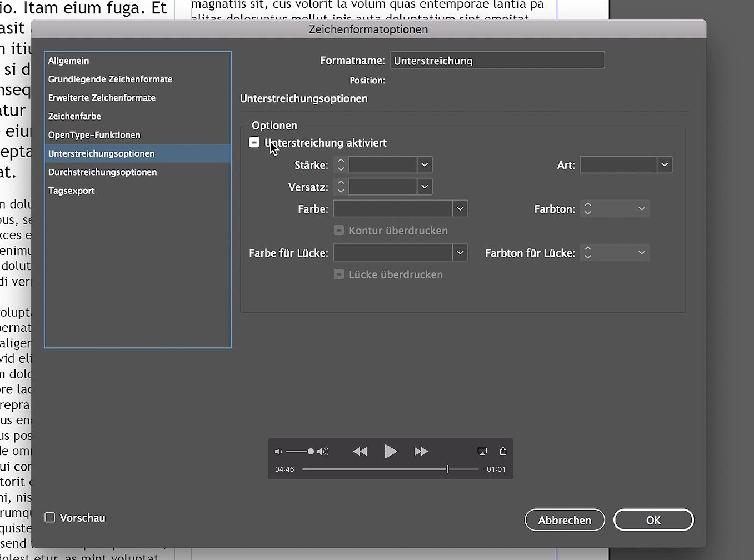
Task: Click the volume-up speaker icon
Action: pyautogui.click(x=323, y=451)
